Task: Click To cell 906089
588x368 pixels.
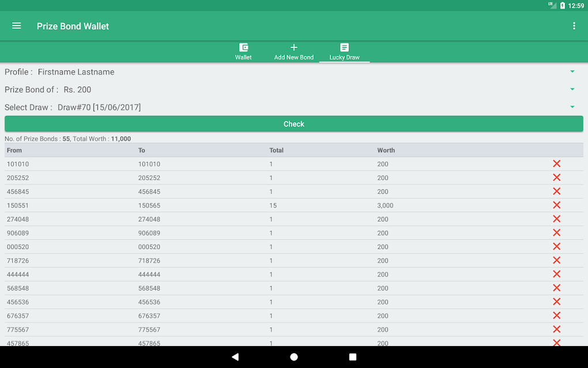Action: point(149,233)
